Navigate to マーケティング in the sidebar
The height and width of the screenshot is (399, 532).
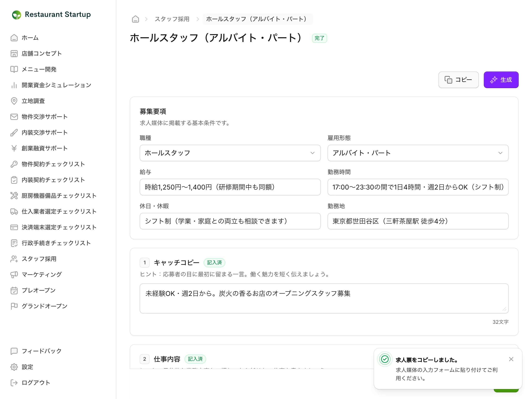pyautogui.click(x=42, y=275)
